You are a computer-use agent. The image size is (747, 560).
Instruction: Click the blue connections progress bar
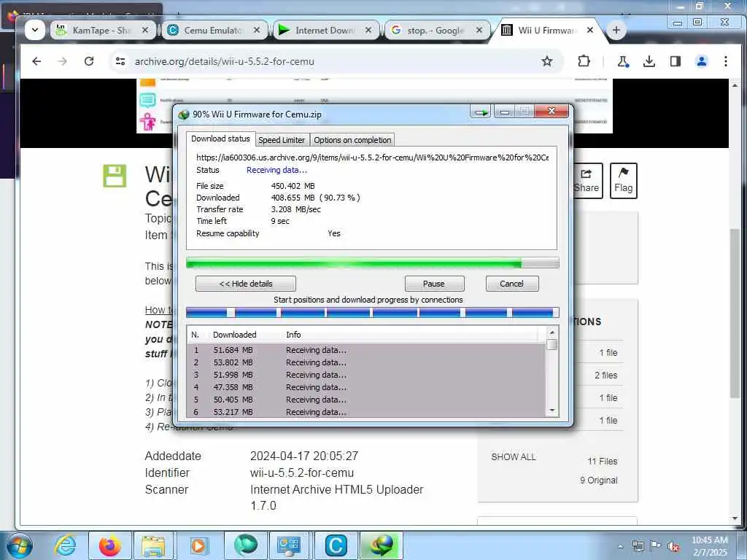pyautogui.click(x=373, y=312)
